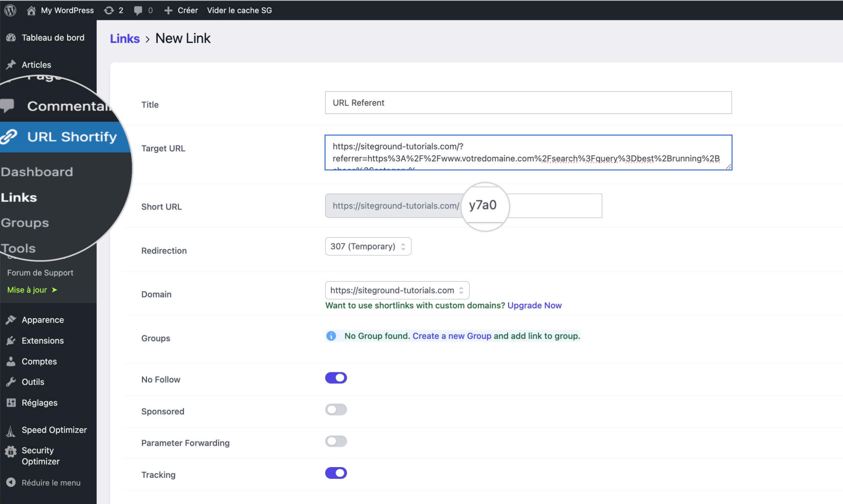Open the Réglages menu item

click(39, 403)
